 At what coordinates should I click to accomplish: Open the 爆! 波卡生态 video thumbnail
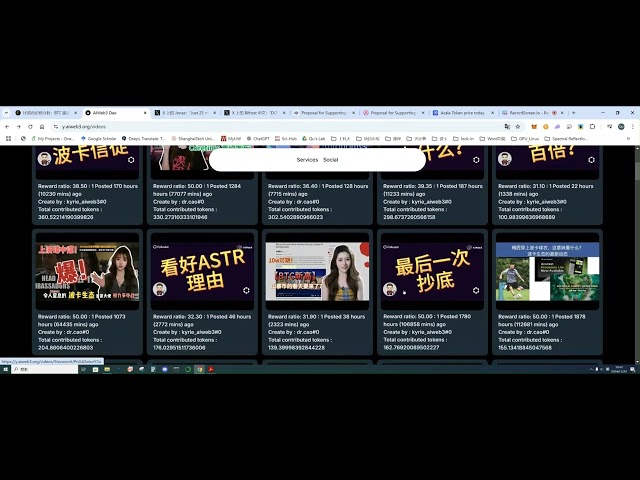pyautogui.click(x=87, y=271)
